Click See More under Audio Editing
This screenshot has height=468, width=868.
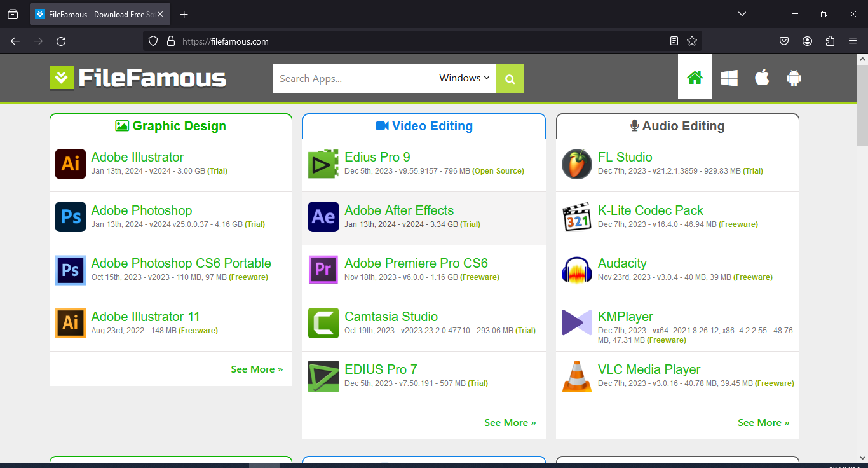(764, 423)
